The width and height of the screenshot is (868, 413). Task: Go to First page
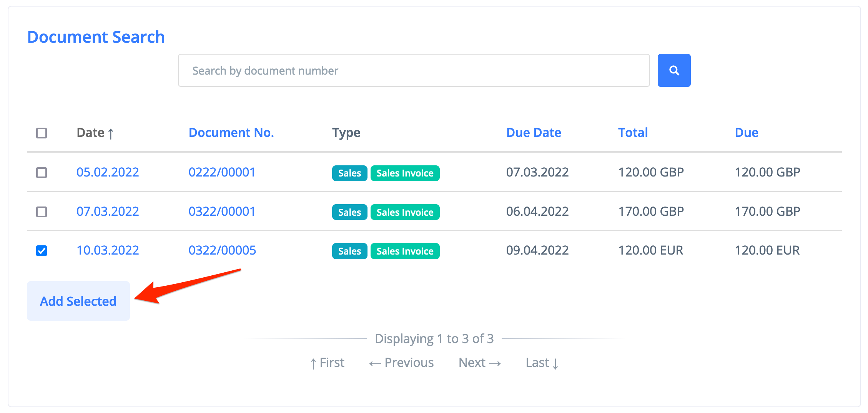327,363
